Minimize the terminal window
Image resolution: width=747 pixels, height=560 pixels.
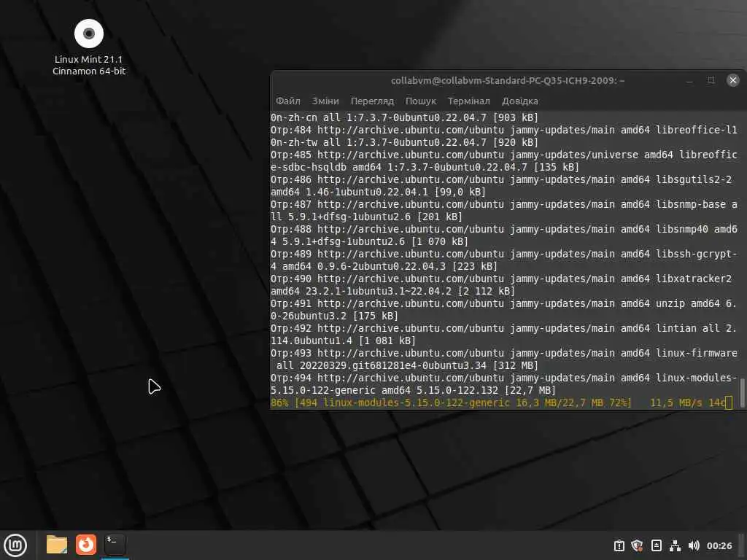click(x=689, y=80)
